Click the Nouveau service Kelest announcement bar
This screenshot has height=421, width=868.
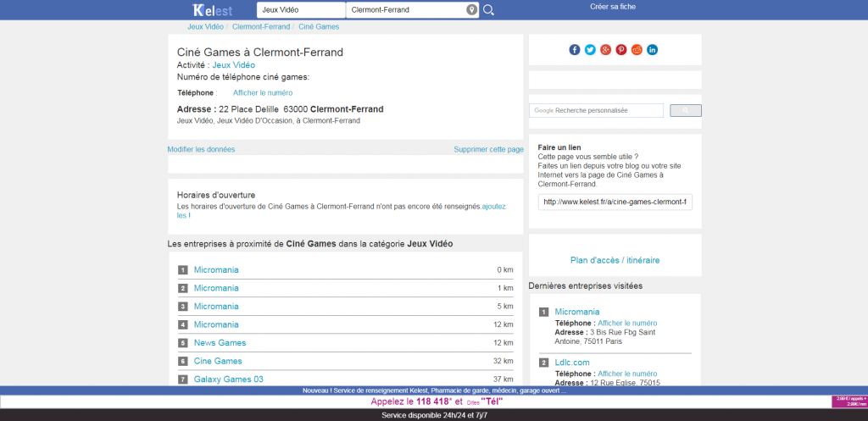tap(434, 391)
